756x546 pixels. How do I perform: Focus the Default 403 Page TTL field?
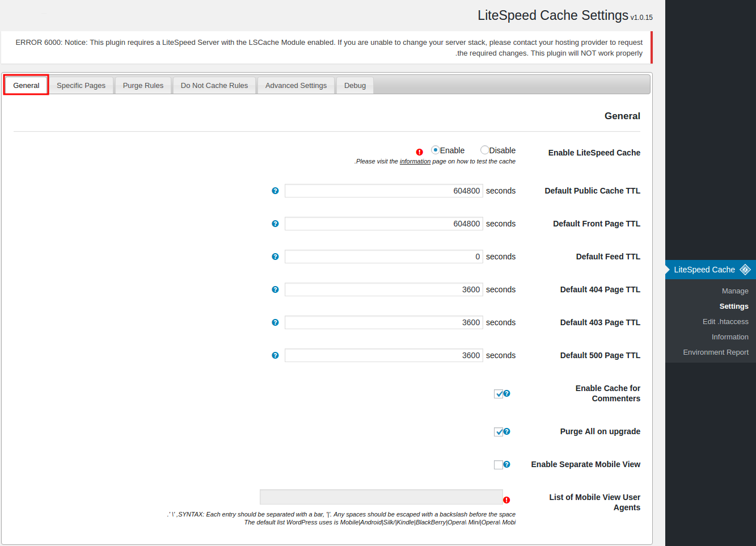[x=384, y=322]
